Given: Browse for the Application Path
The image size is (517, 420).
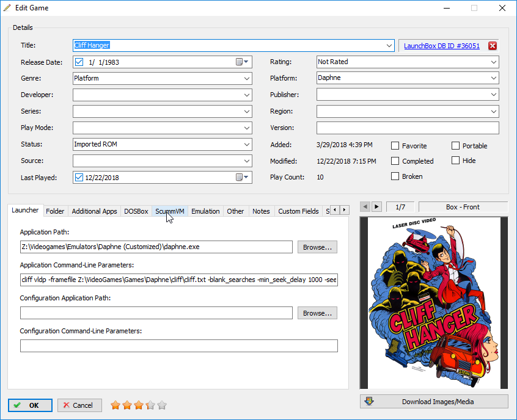Looking at the screenshot, I should 317,247.
